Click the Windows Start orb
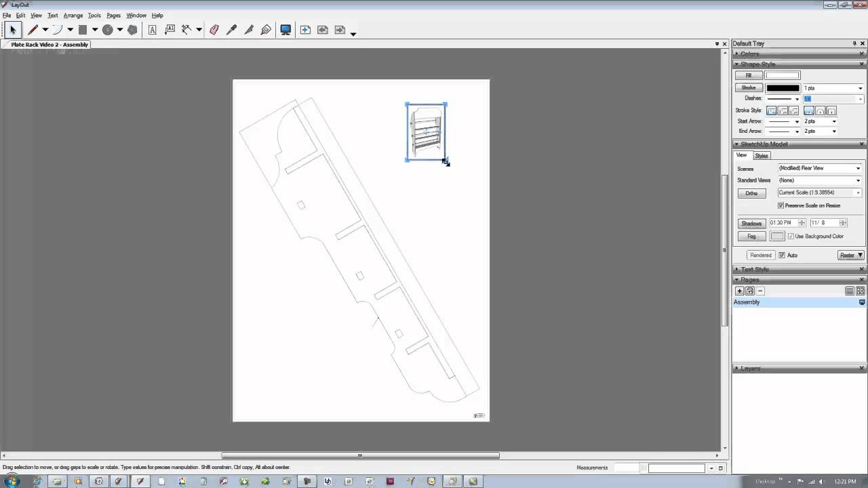This screenshot has width=868, height=488. (x=12, y=481)
